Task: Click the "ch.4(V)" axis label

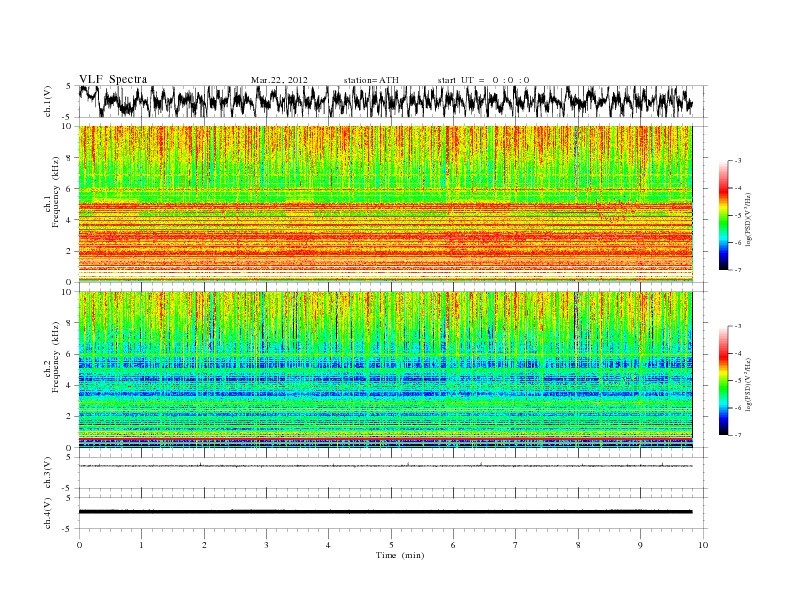Action: click(47, 513)
